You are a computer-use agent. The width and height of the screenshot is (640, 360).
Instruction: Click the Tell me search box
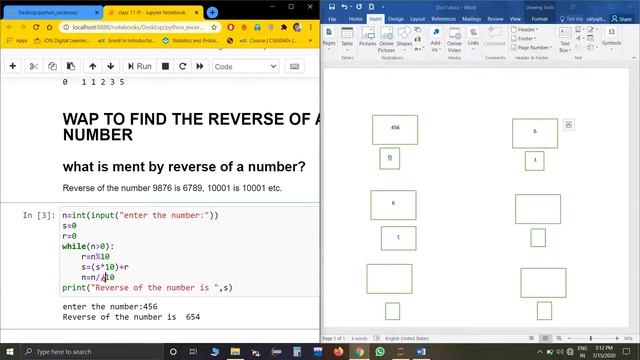coord(571,19)
